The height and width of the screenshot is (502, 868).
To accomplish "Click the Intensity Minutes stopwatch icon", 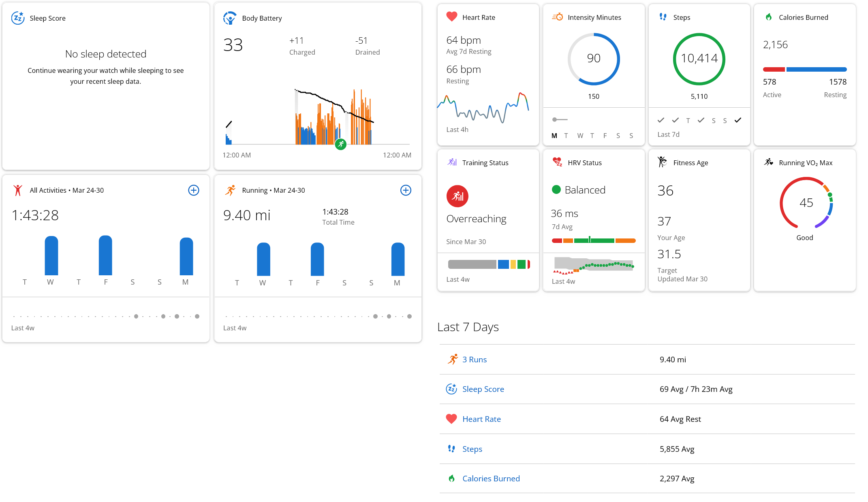I will [x=557, y=17].
